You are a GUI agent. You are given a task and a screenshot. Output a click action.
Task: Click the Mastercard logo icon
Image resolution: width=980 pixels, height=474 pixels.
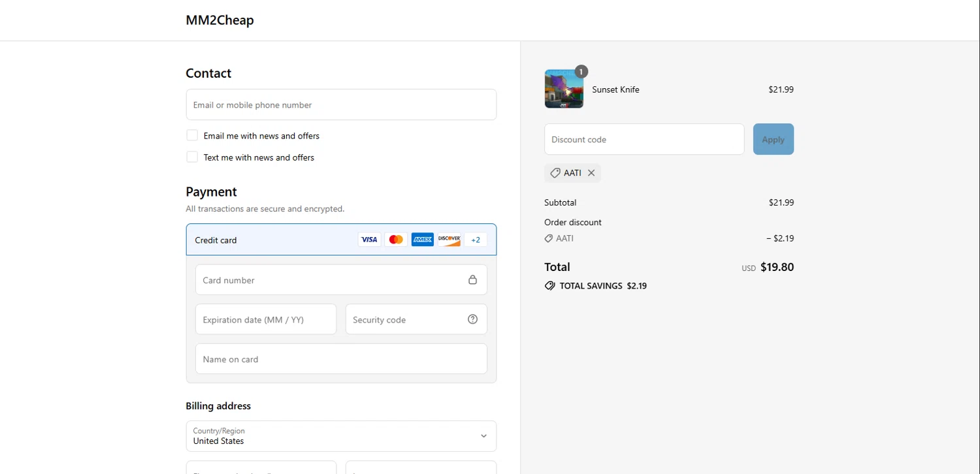coord(396,240)
